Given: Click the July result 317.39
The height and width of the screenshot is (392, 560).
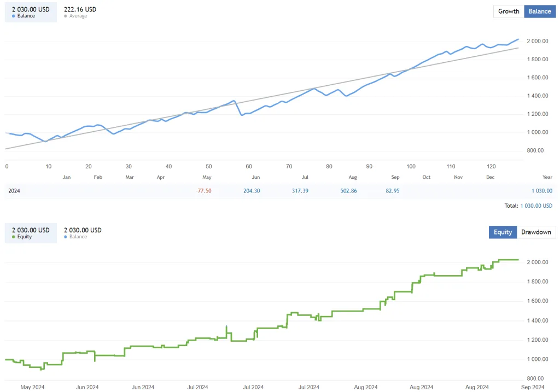Looking at the screenshot, I should [300, 191].
